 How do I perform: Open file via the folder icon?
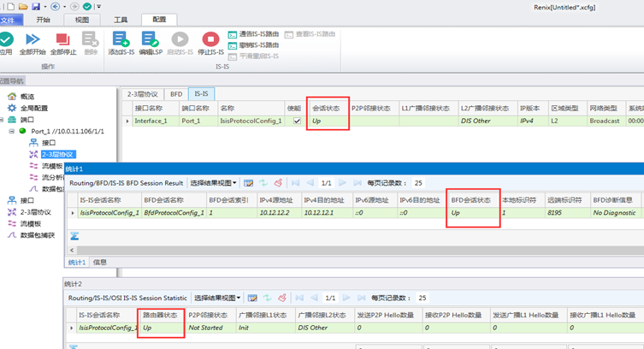(23, 7)
